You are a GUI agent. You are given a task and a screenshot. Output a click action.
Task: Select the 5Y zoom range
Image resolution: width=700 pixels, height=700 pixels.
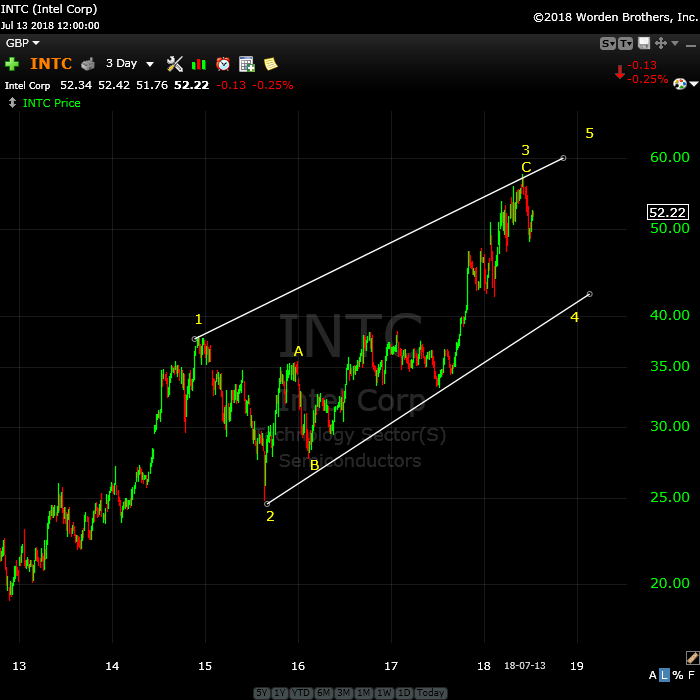click(262, 693)
